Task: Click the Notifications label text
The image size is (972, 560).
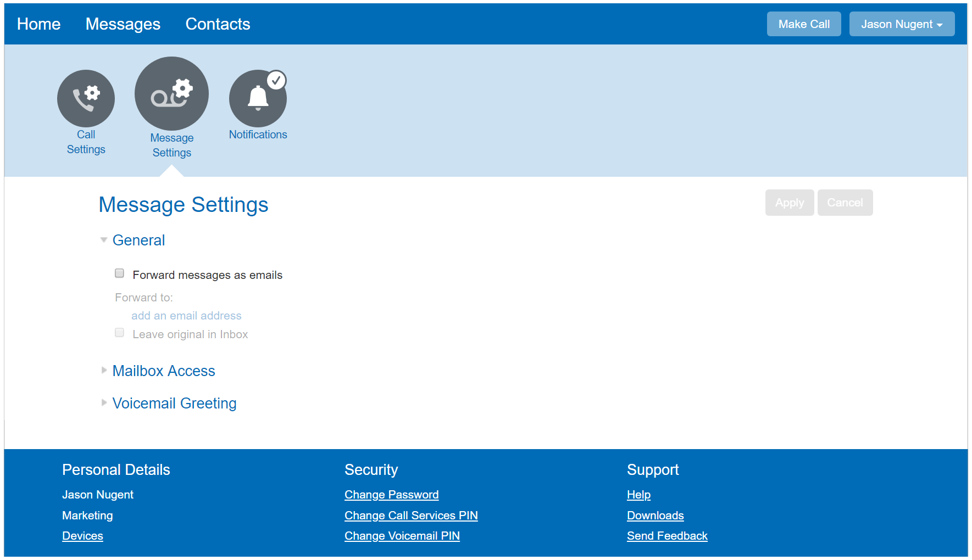Action: pyautogui.click(x=258, y=135)
